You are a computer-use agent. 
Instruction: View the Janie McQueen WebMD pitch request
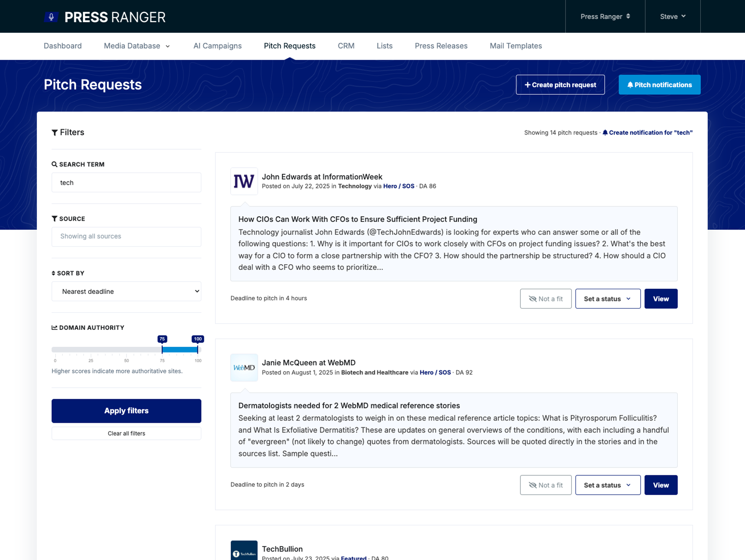[661, 485]
